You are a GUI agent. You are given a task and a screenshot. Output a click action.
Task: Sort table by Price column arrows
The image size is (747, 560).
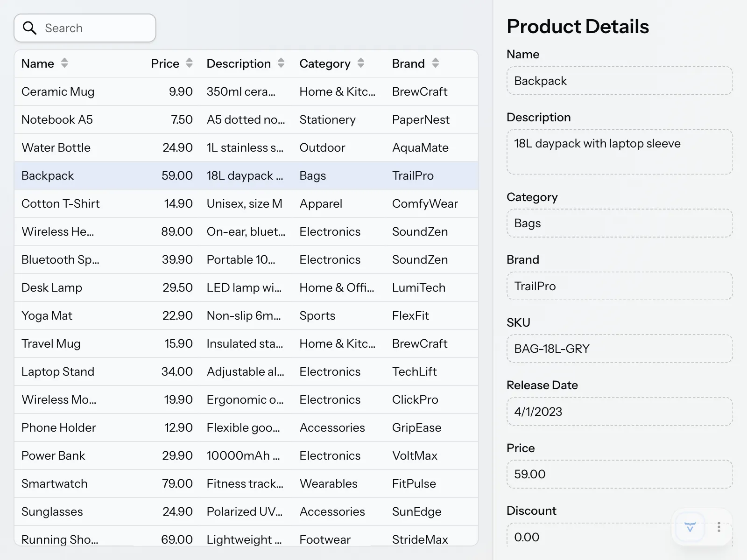(x=189, y=63)
